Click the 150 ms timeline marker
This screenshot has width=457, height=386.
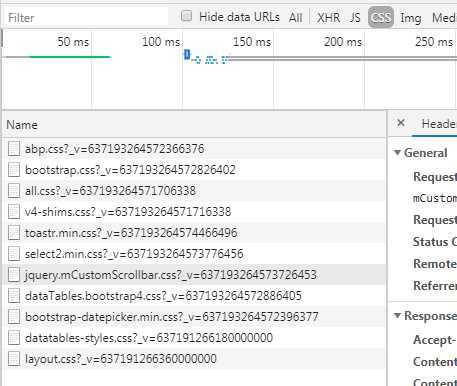(x=252, y=42)
